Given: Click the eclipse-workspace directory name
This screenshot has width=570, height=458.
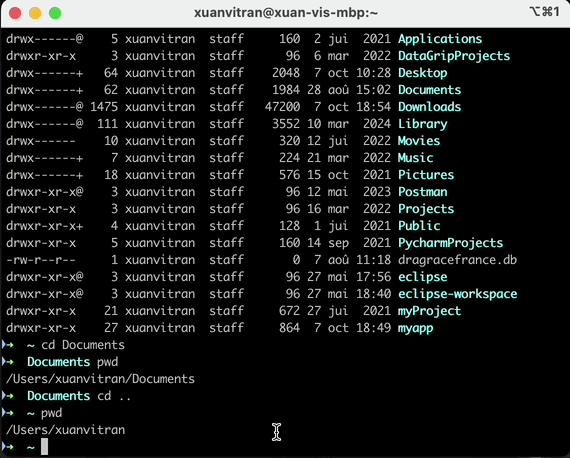Looking at the screenshot, I should [457, 294].
